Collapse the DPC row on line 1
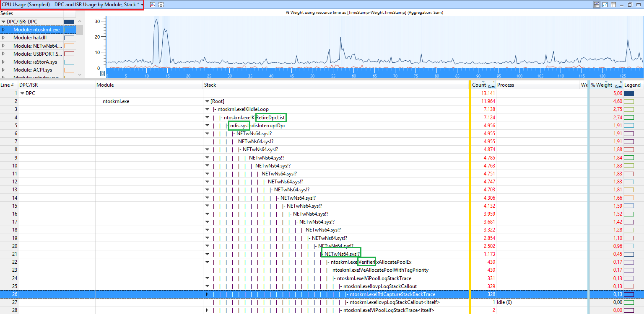Image resolution: width=644 pixels, height=314 pixels. (22, 93)
